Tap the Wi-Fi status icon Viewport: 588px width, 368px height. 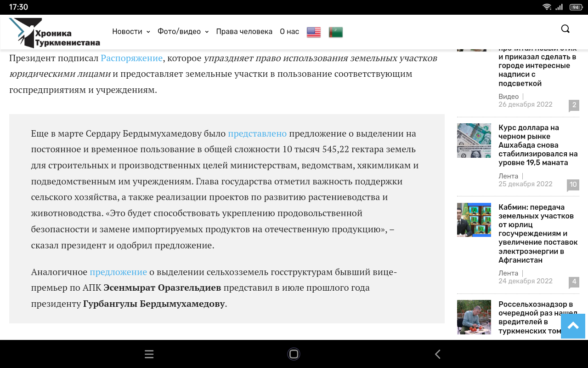547,7
